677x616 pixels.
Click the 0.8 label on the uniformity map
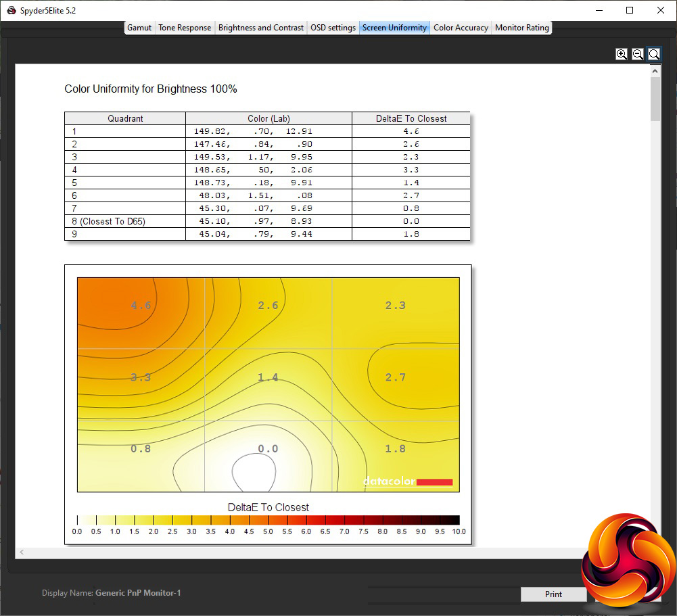tap(141, 449)
